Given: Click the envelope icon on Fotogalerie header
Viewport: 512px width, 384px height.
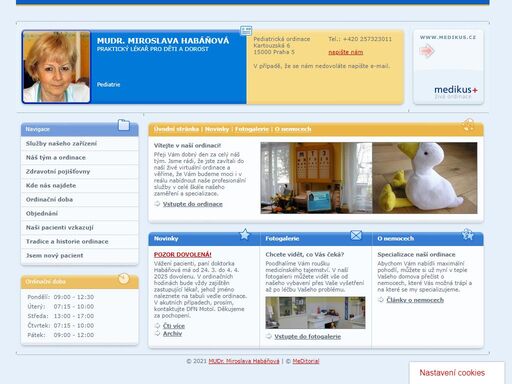Looking at the screenshot, I should (356, 235).
